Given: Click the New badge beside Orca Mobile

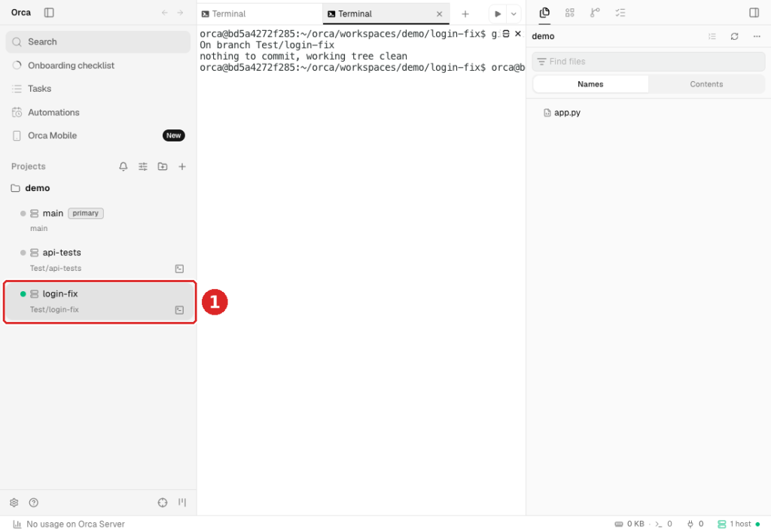Looking at the screenshot, I should pos(174,135).
